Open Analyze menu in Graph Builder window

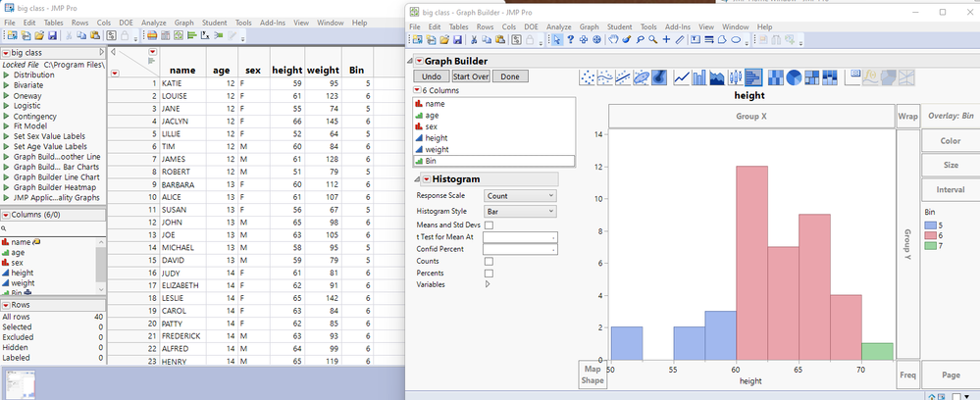[558, 26]
